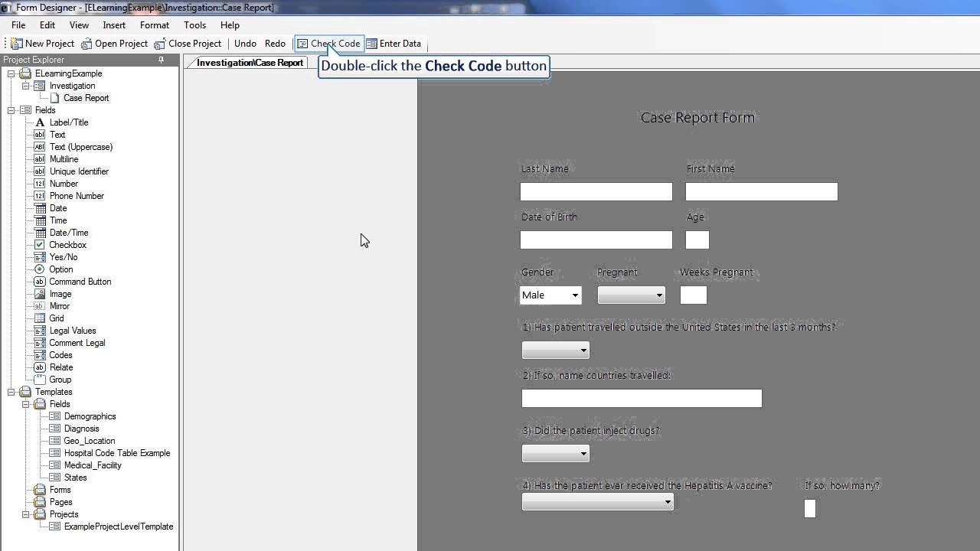Choose the Checkbox field icon
This screenshot has width=980, height=551.
[x=40, y=245]
